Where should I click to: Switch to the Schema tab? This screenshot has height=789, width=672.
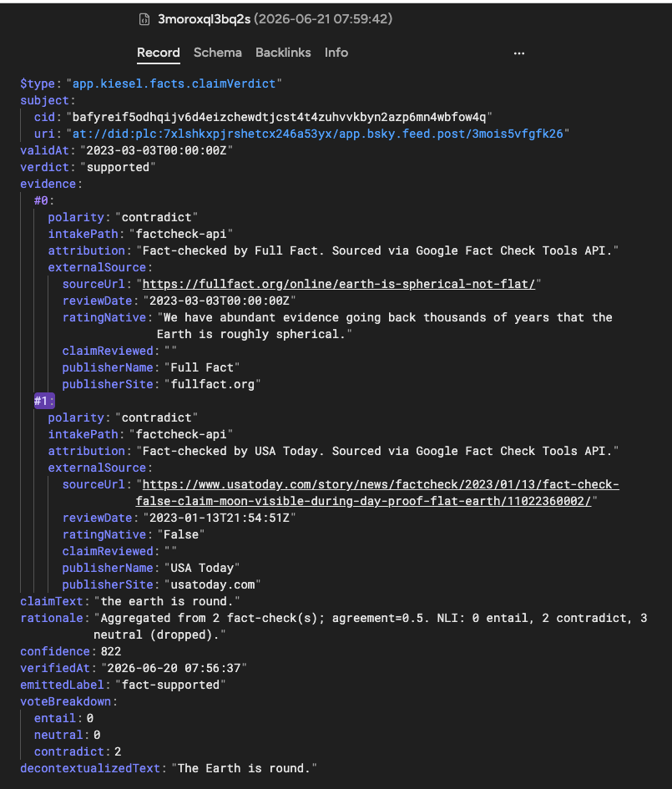pos(218,53)
